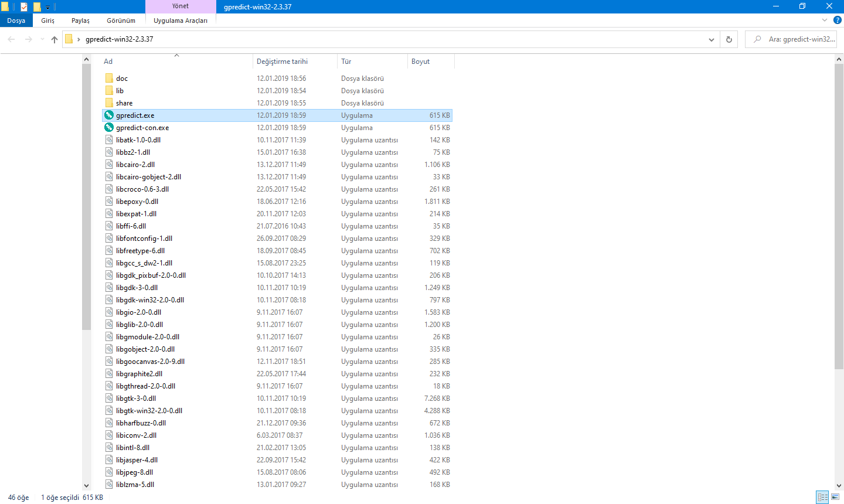Viewport: 844px width, 504px height.
Task: Open Explorer help question mark icon
Action: pos(838,20)
